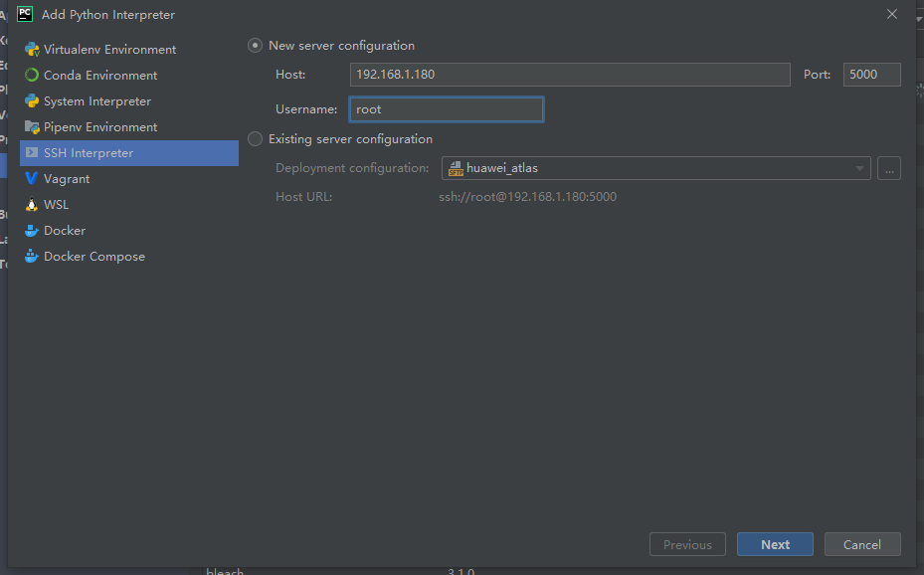
Task: Choose Docker Compose in the sidebar
Action: coord(129,257)
